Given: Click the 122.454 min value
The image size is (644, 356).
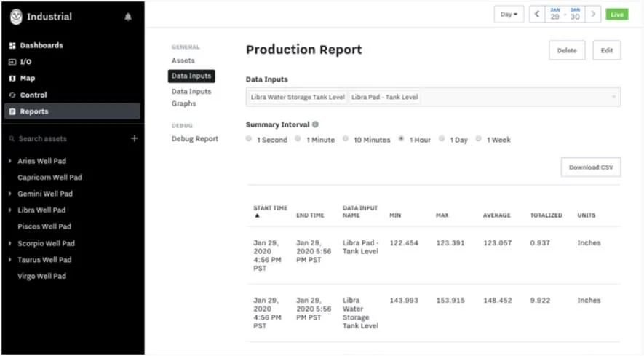Looking at the screenshot, I should (x=404, y=243).
